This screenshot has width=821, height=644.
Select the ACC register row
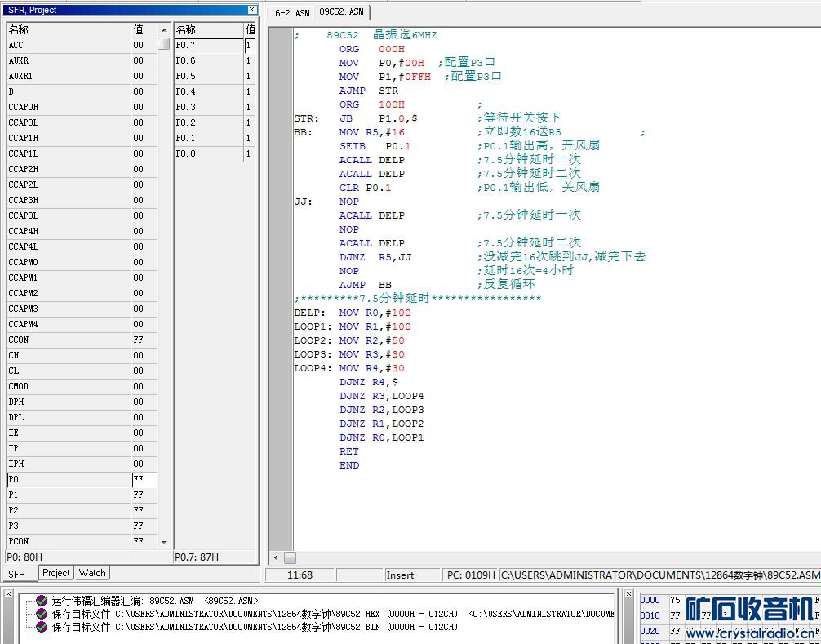click(82, 46)
